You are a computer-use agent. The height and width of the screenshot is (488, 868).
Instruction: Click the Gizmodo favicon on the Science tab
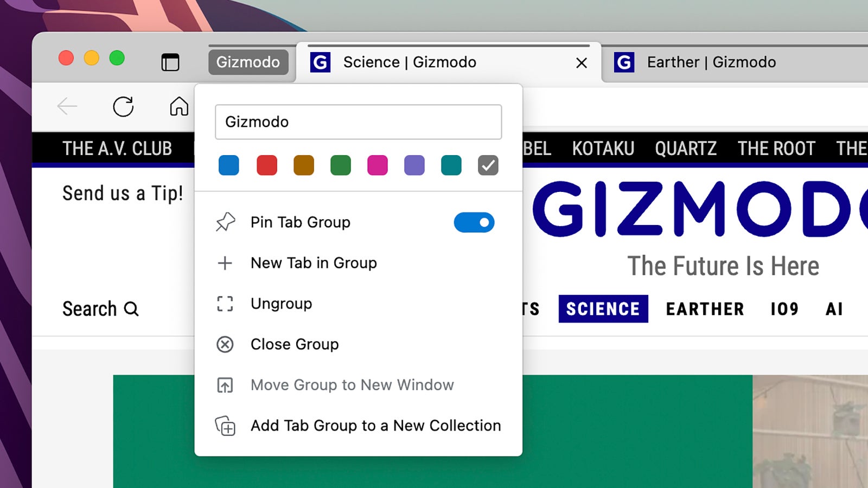[x=321, y=62]
